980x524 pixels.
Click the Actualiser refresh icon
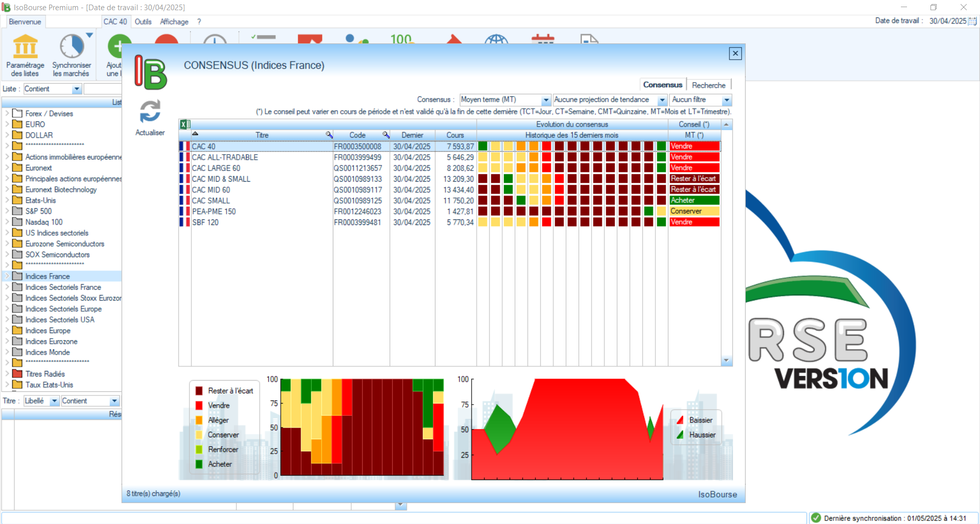click(x=150, y=111)
